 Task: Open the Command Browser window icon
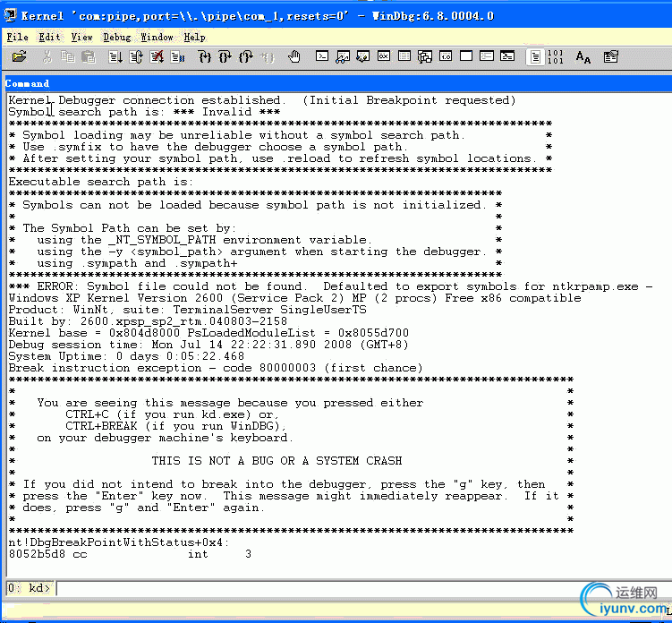point(507,56)
